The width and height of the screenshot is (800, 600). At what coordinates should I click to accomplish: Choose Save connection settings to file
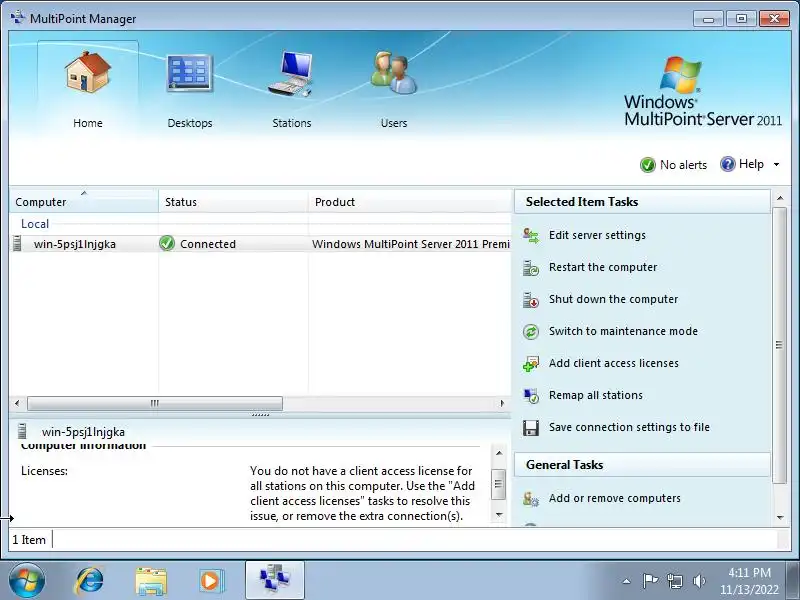(629, 427)
